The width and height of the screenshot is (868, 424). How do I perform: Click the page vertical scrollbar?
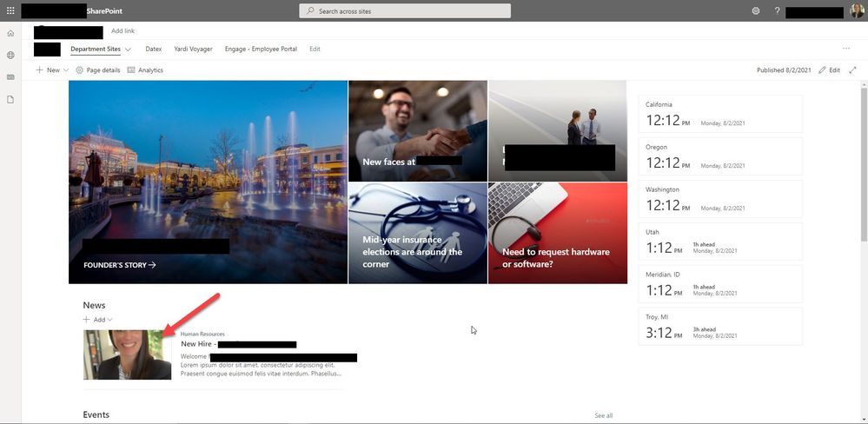pos(865,163)
